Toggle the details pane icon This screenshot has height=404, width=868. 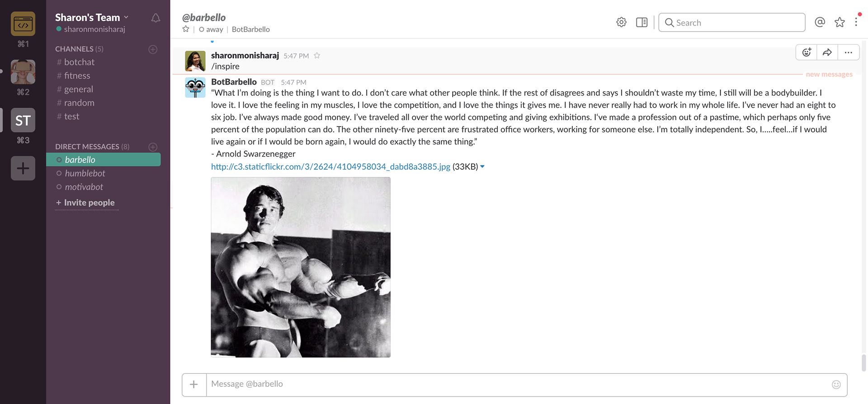642,22
